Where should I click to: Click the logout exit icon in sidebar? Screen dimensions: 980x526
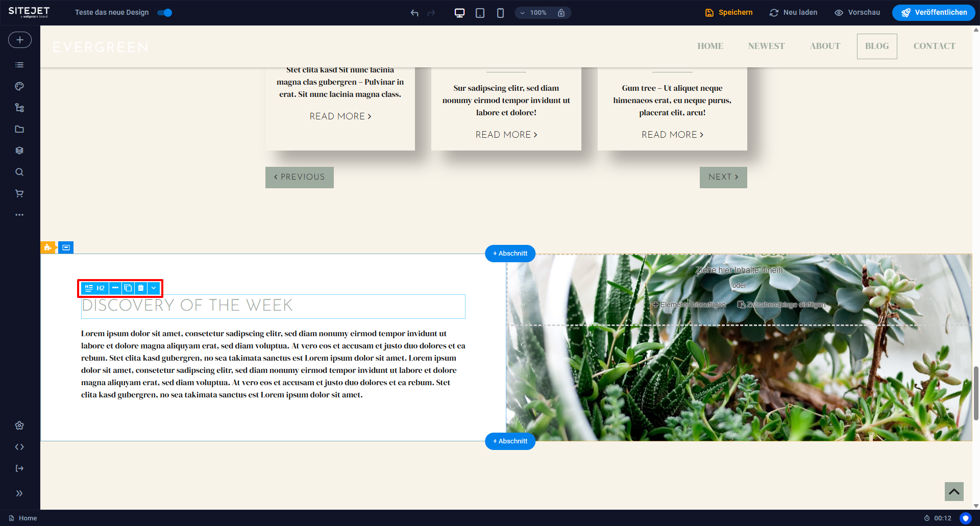click(19, 468)
